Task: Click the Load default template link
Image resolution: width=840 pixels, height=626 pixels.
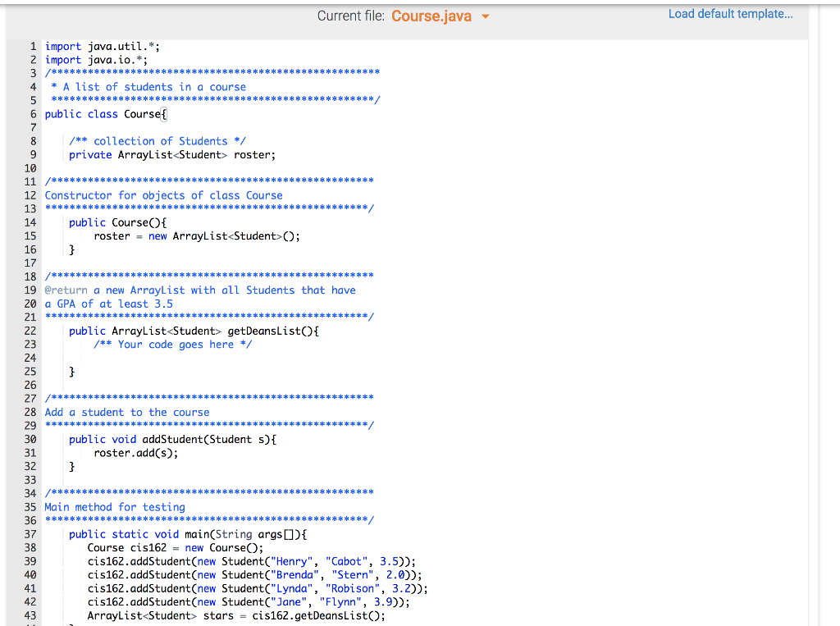Action: 730,13
